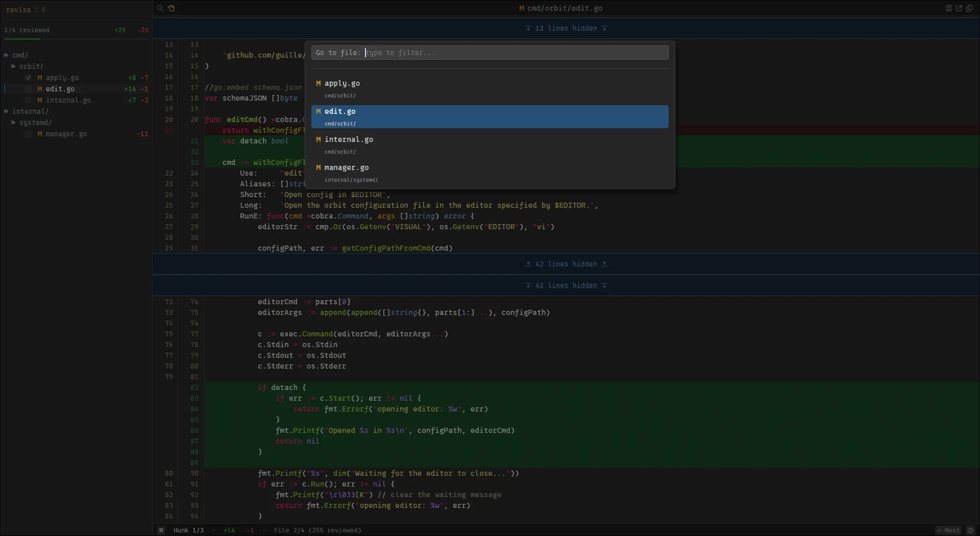
Task: Click the copy path icon
Action: (969, 8)
